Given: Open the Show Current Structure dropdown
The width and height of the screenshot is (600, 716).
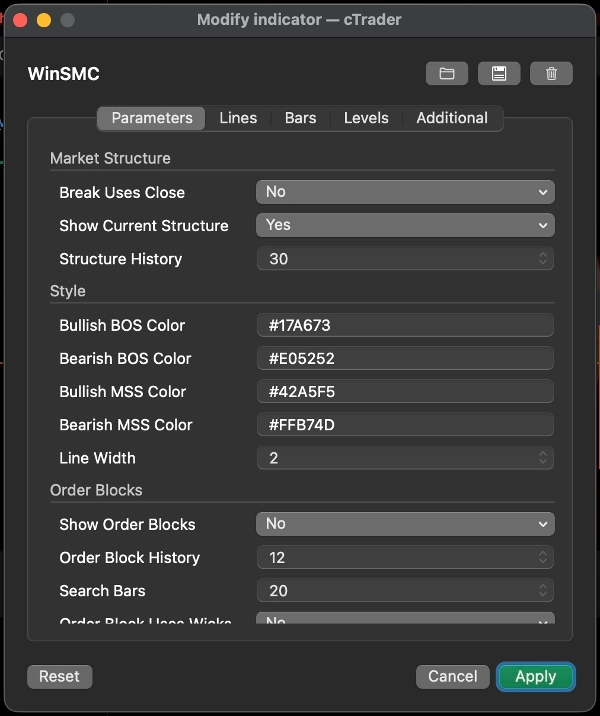Looking at the screenshot, I should [x=405, y=225].
